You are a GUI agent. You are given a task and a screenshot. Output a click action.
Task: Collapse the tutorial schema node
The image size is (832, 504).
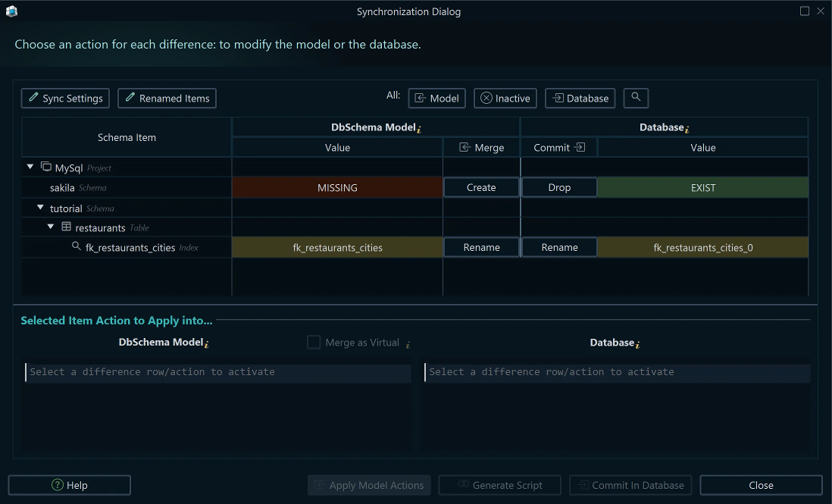[x=40, y=208]
